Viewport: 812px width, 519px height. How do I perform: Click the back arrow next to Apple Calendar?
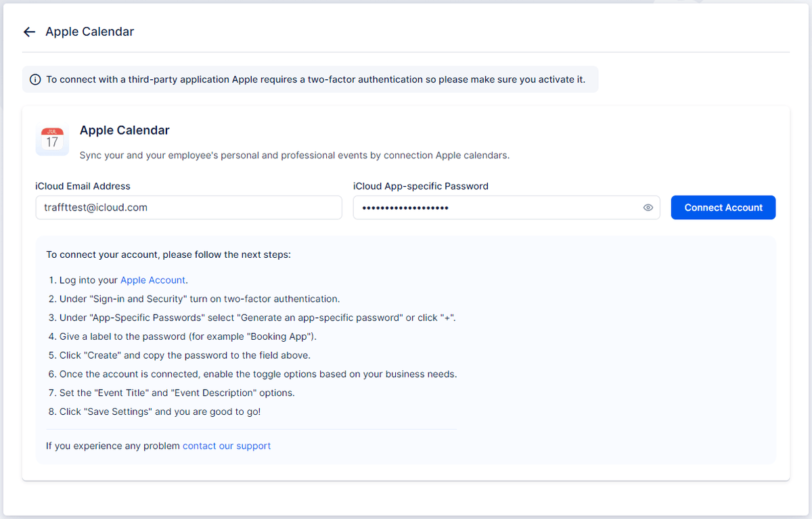pos(29,32)
